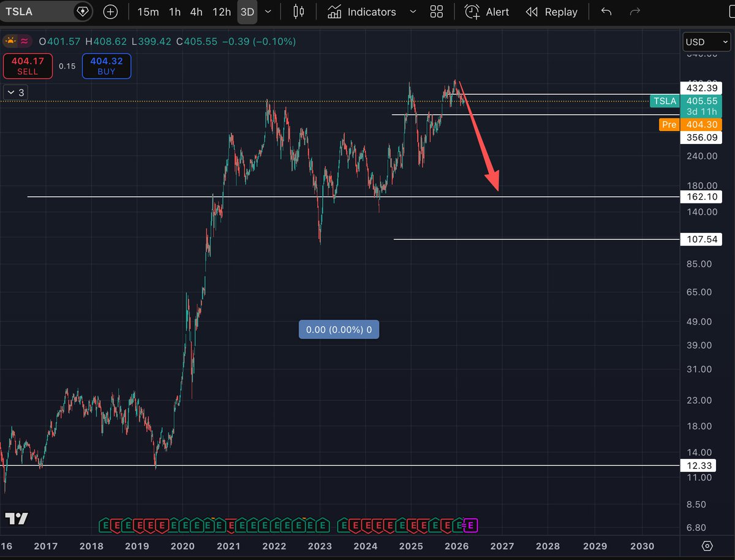Click the C405.55 close value in legend
Viewport: 735px width, 560px height.
point(196,42)
